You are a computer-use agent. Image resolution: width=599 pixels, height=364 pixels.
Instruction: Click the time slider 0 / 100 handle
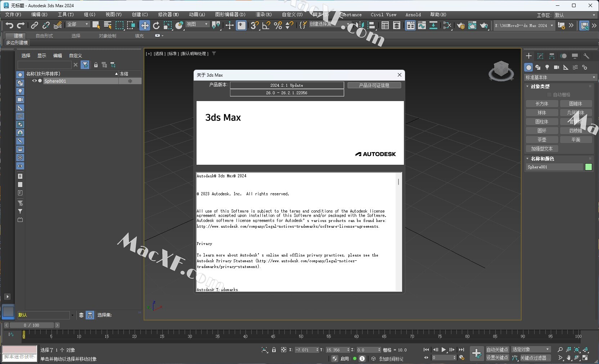pyautogui.click(x=32, y=325)
